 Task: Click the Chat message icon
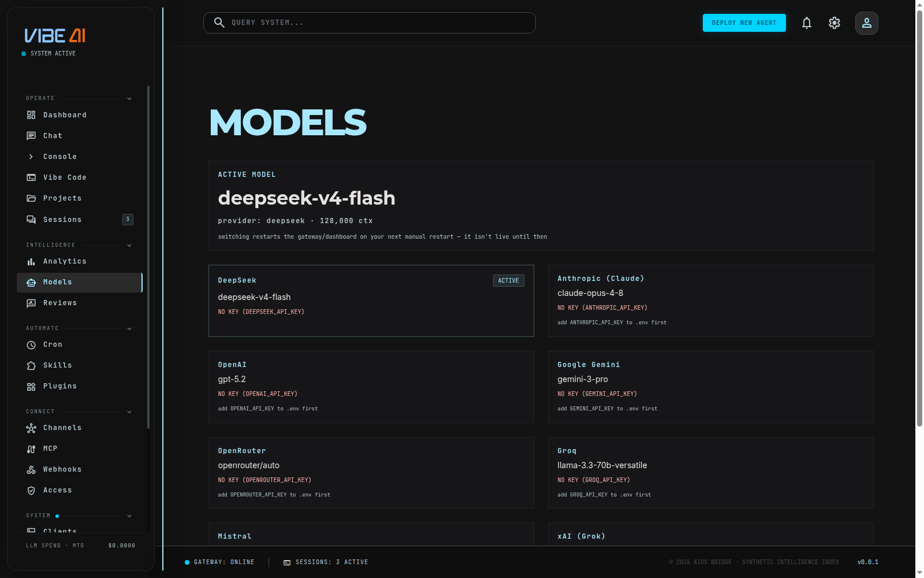coord(31,136)
